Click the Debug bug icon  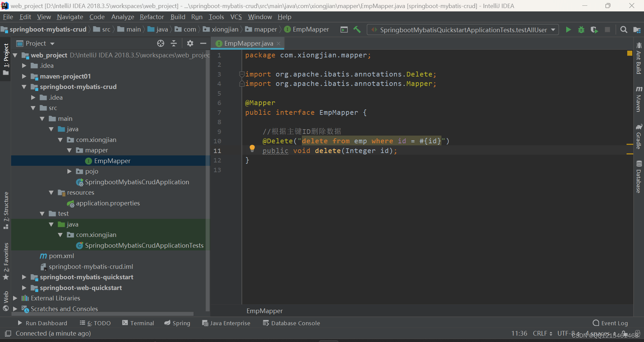[x=581, y=30]
